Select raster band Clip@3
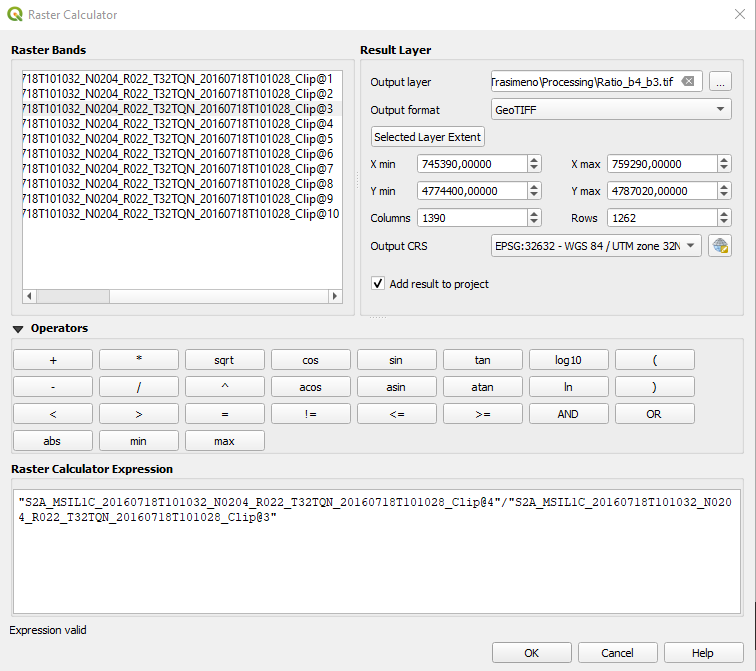The height and width of the screenshot is (671, 756). 182,108
